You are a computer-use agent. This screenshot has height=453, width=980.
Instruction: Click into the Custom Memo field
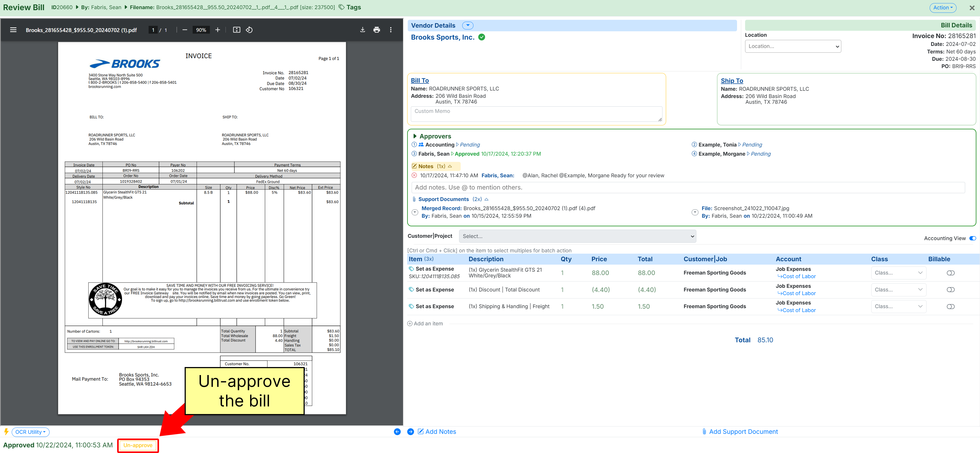536,114
